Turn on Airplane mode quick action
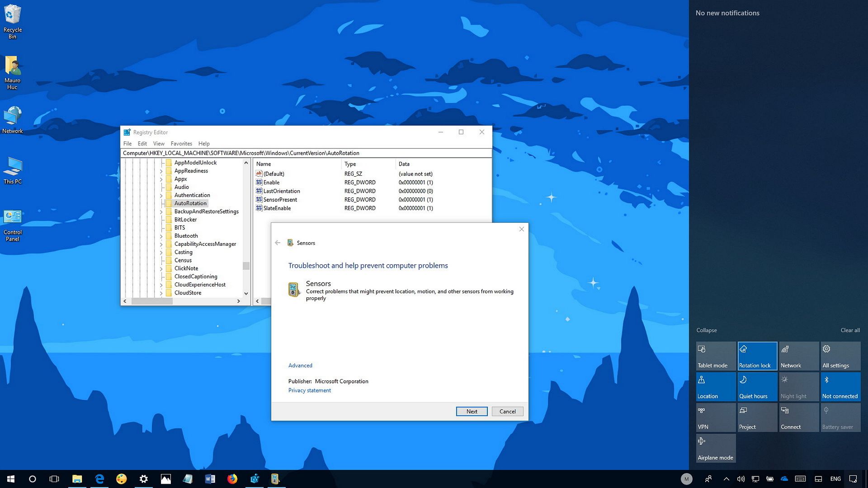 (715, 448)
